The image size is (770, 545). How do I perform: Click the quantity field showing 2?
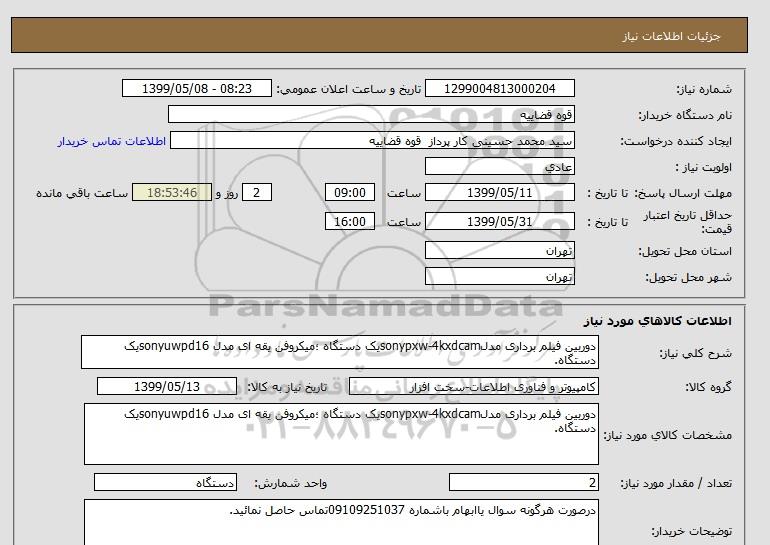coord(524,482)
